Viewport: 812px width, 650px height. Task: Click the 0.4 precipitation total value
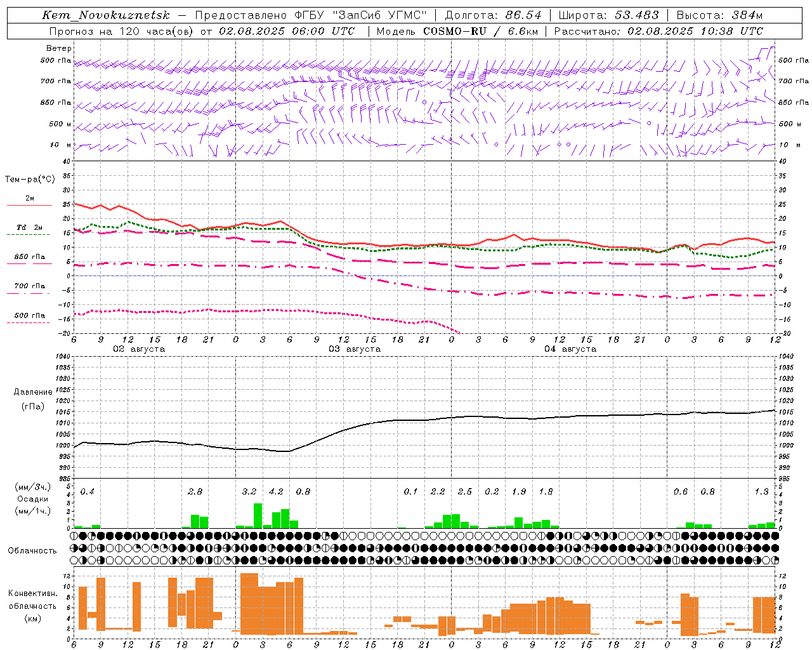(87, 492)
